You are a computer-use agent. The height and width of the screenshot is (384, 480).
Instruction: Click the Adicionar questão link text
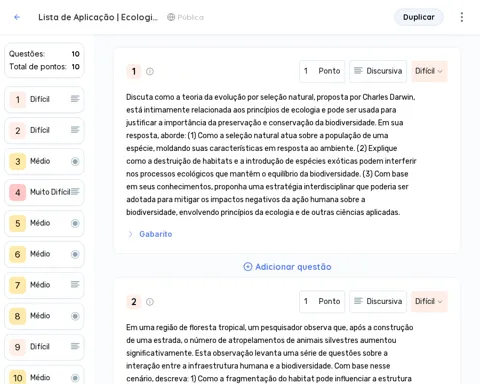(x=293, y=267)
